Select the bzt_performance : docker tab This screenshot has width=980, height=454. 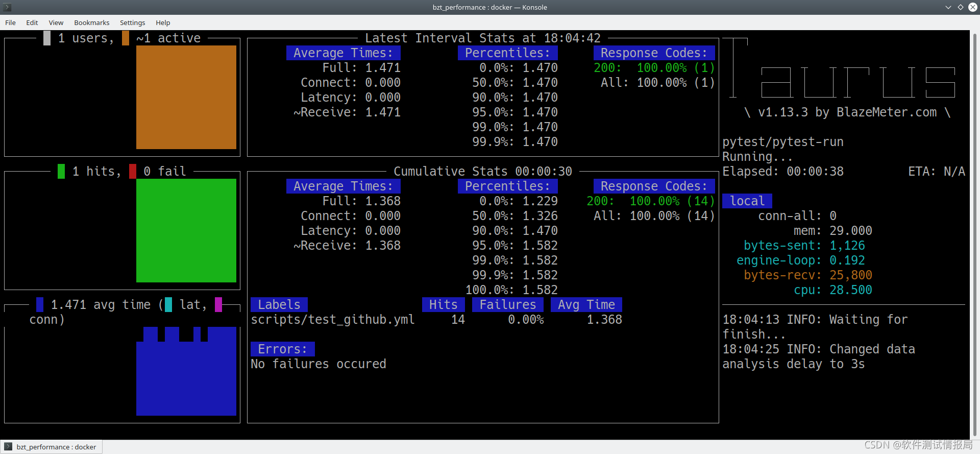[52, 447]
